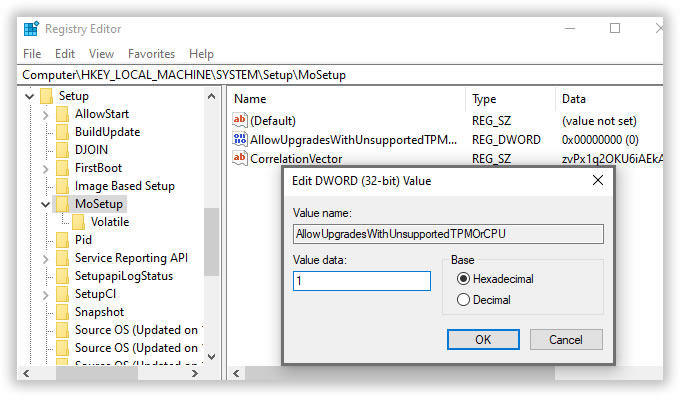Select the Image Based Setup key
The height and width of the screenshot is (397, 680).
[124, 186]
